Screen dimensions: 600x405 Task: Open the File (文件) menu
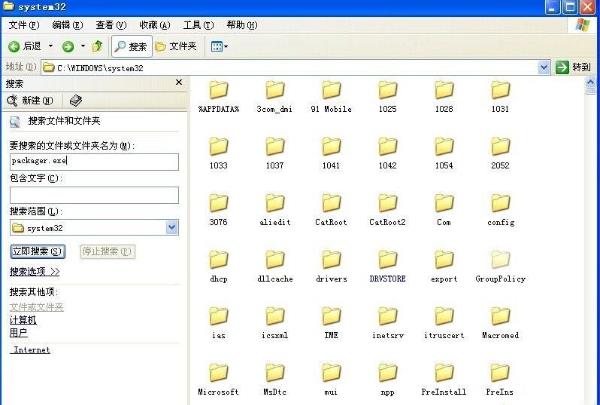coord(24,23)
